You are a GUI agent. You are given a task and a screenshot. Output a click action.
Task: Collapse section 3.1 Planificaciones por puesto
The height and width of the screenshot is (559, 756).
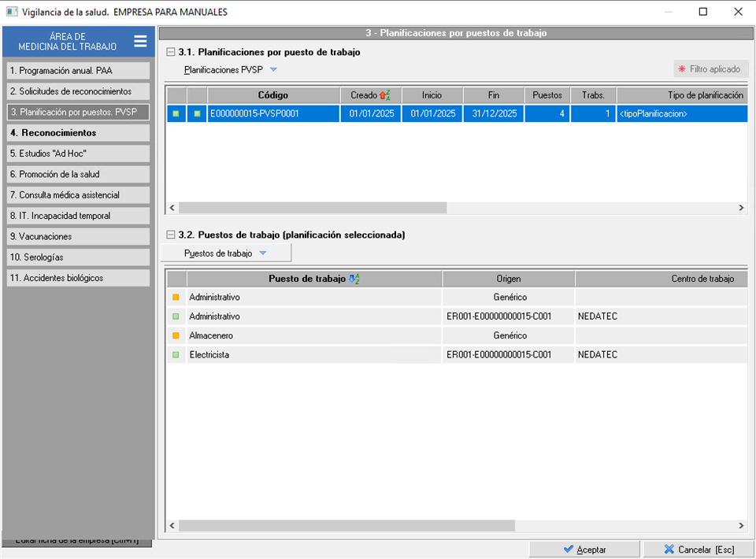point(171,52)
